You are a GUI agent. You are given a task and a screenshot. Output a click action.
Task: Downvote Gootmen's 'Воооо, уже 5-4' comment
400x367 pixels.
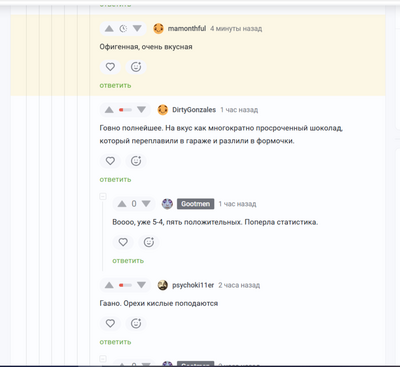146,204
